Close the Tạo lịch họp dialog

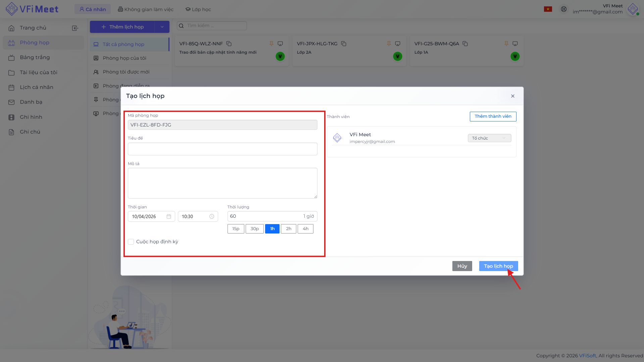click(512, 96)
